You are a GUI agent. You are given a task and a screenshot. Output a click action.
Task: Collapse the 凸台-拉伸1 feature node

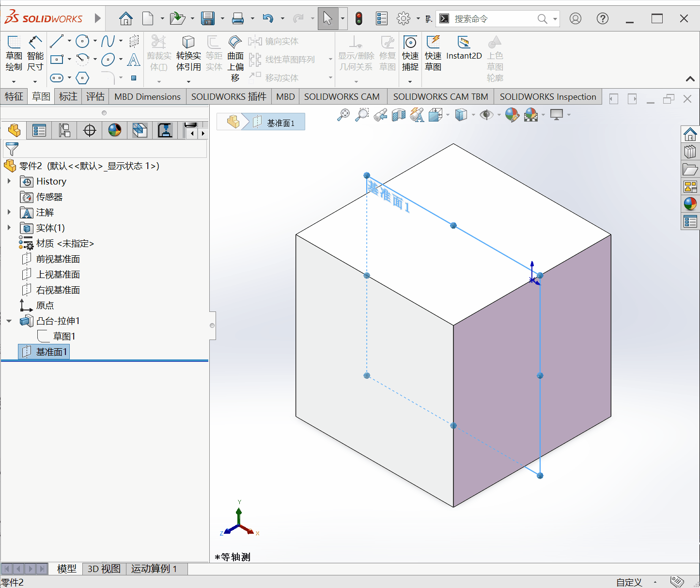pyautogui.click(x=9, y=321)
